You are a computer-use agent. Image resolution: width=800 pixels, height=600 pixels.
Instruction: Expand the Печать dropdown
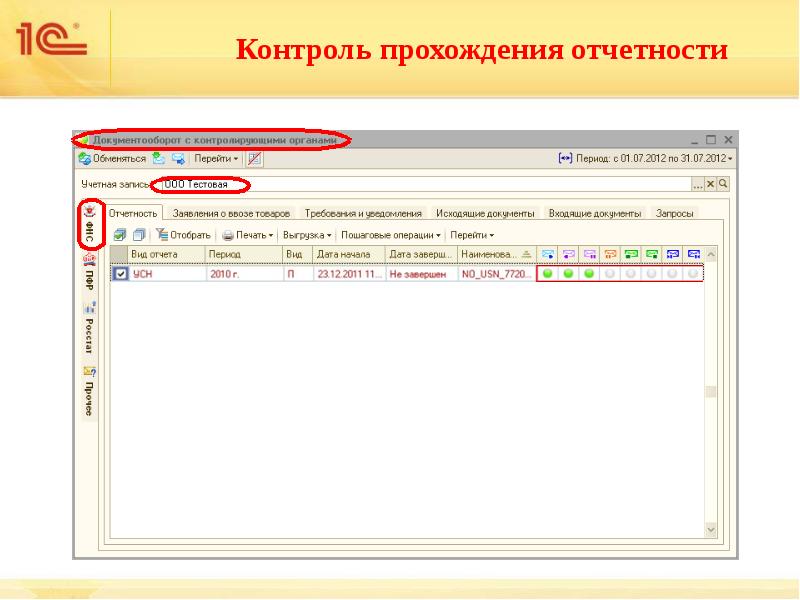point(247,235)
